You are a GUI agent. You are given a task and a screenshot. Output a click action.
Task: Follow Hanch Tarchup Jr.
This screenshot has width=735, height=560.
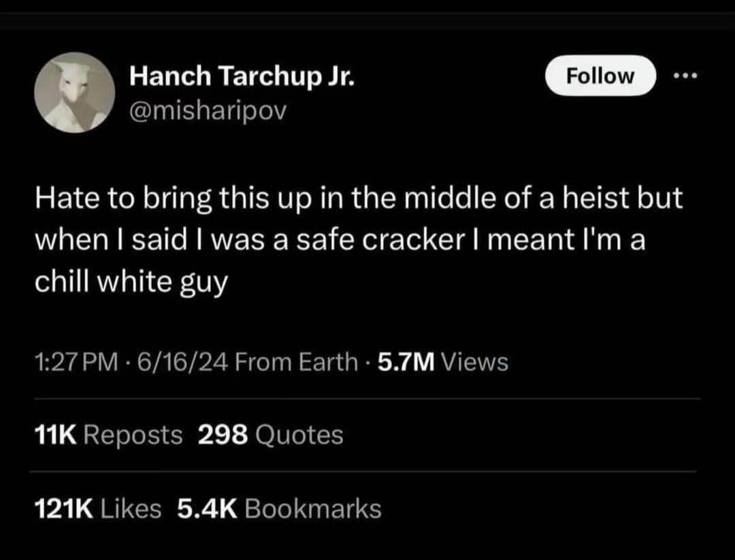point(602,76)
